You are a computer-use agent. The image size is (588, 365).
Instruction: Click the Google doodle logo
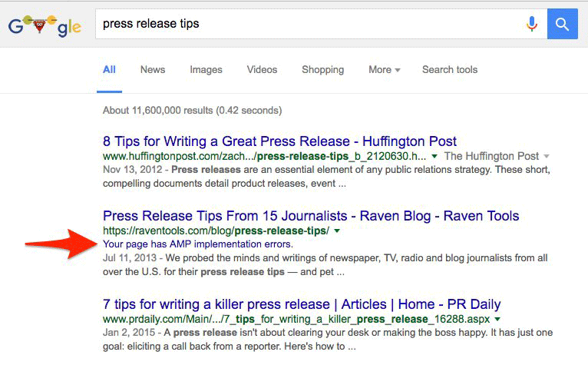coord(45,25)
